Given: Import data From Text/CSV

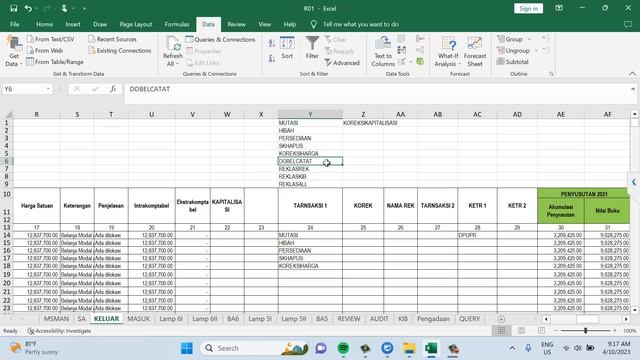Looking at the screenshot, I should pos(50,39).
